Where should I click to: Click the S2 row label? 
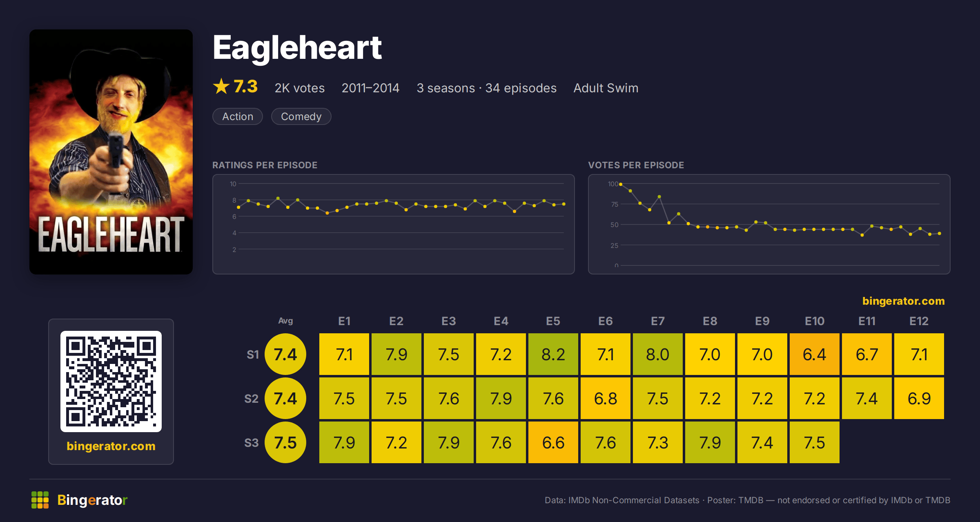(x=252, y=399)
